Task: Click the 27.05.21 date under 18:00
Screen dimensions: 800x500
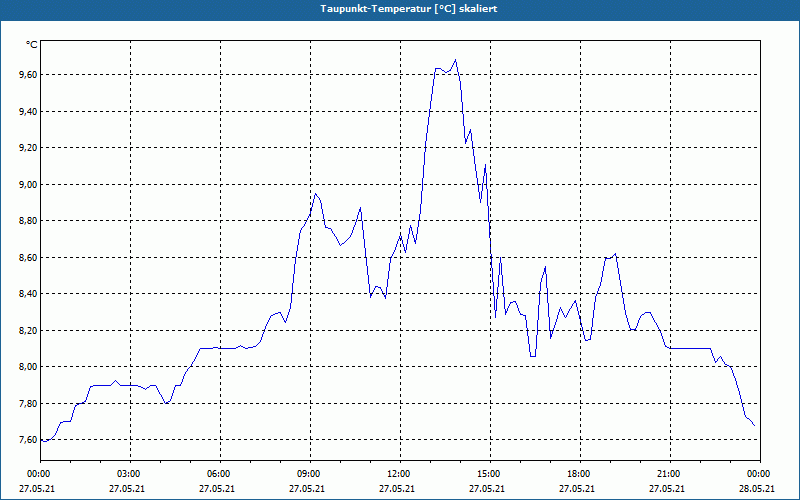Action: coord(577,488)
